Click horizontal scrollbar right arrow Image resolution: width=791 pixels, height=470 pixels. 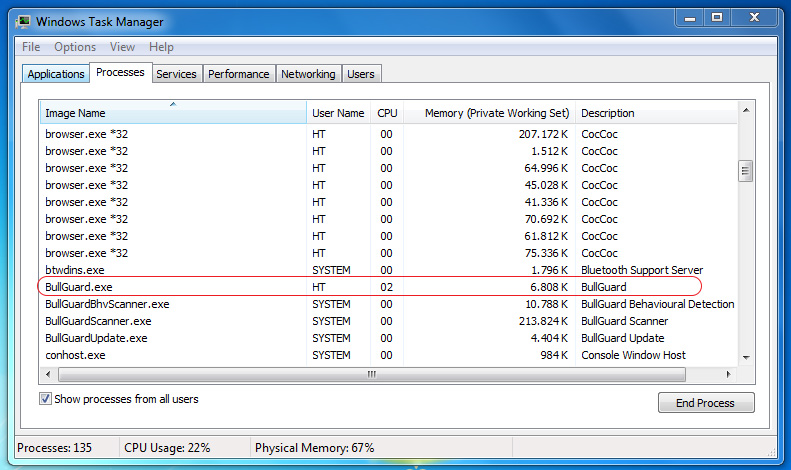(728, 374)
